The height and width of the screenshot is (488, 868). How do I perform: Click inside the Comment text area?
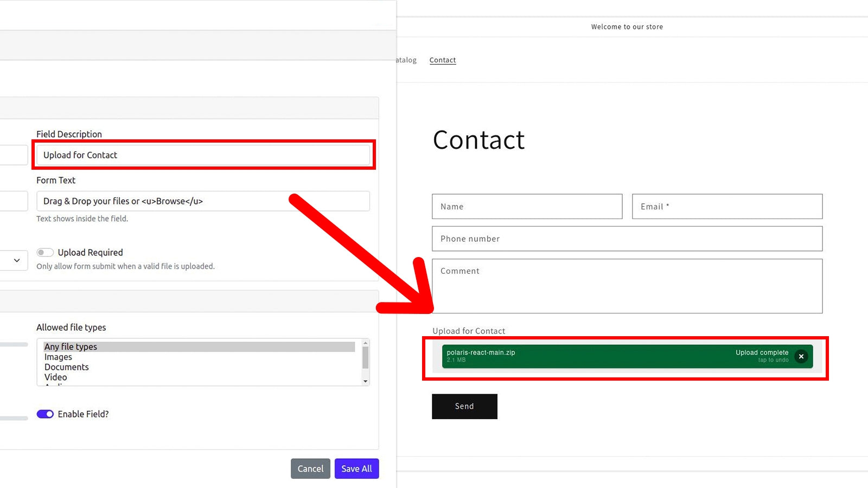627,286
